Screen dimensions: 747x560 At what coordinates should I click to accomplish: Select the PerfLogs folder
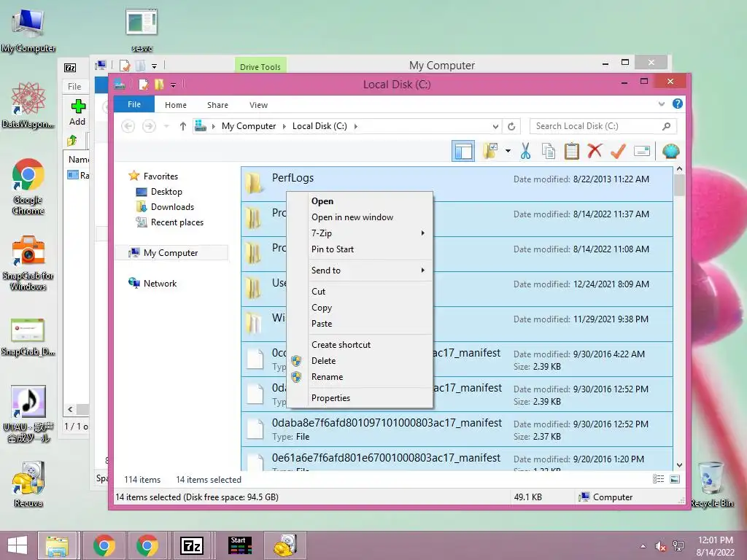[x=457, y=184]
